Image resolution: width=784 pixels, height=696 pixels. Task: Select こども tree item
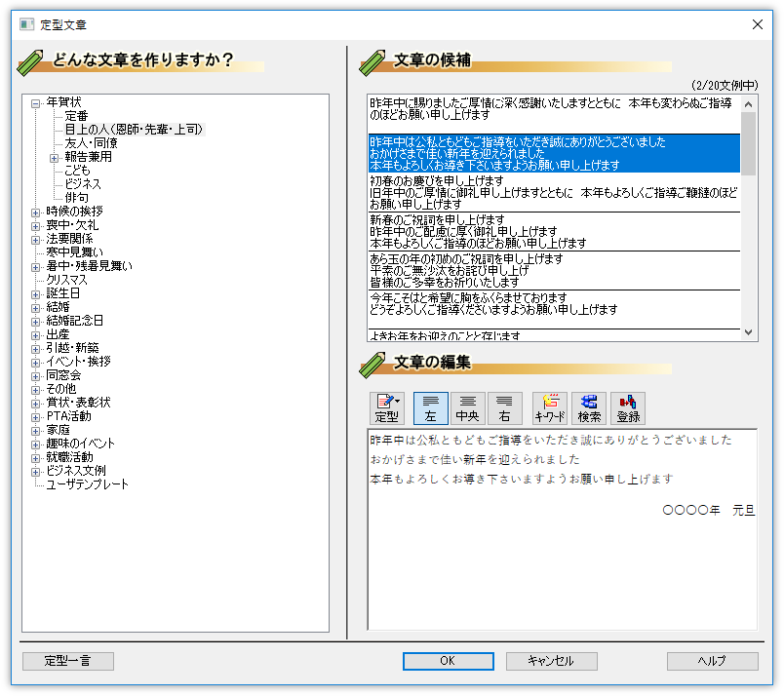pos(77,171)
